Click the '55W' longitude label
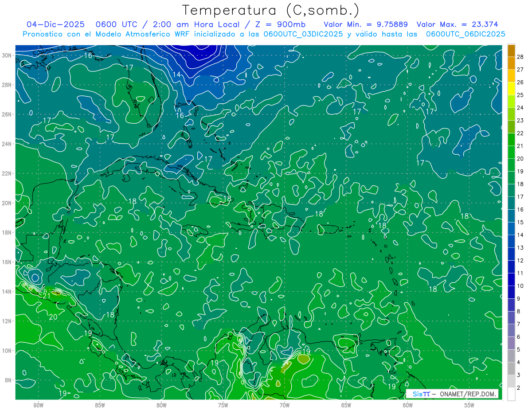Image resolution: width=532 pixels, height=411 pixels. 469,405
